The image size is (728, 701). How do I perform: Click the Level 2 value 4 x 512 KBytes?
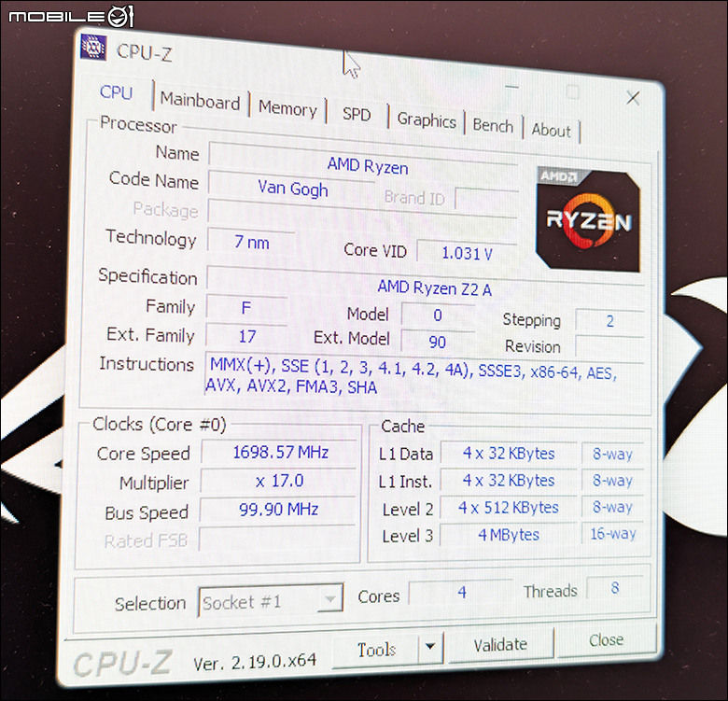tap(509, 507)
